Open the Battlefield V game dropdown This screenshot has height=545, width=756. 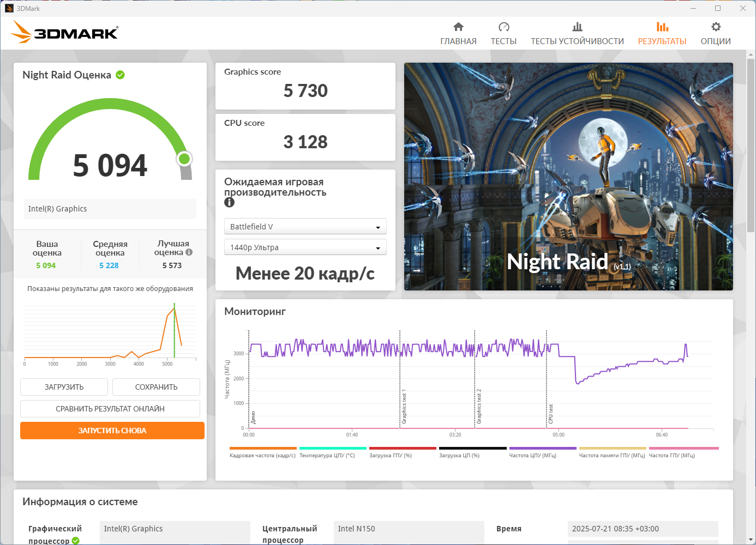coord(305,226)
